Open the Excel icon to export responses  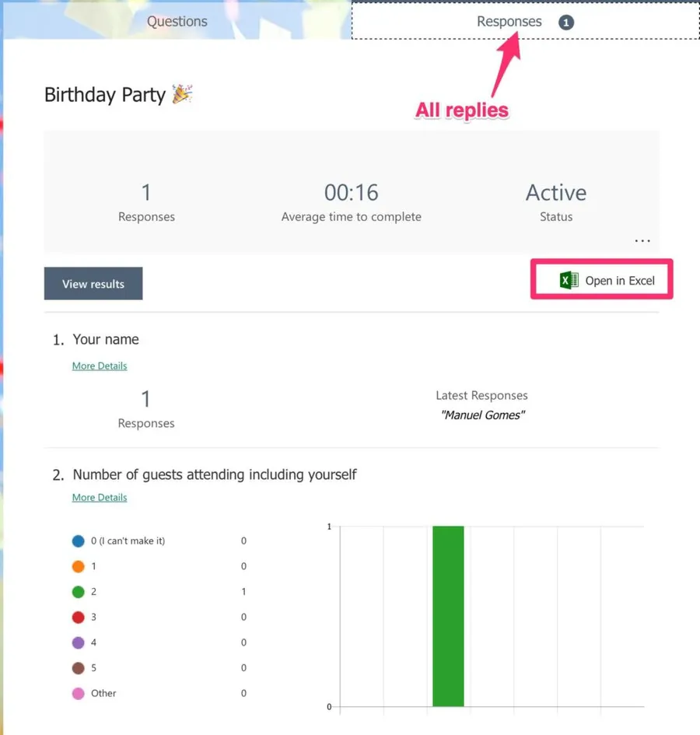(569, 281)
